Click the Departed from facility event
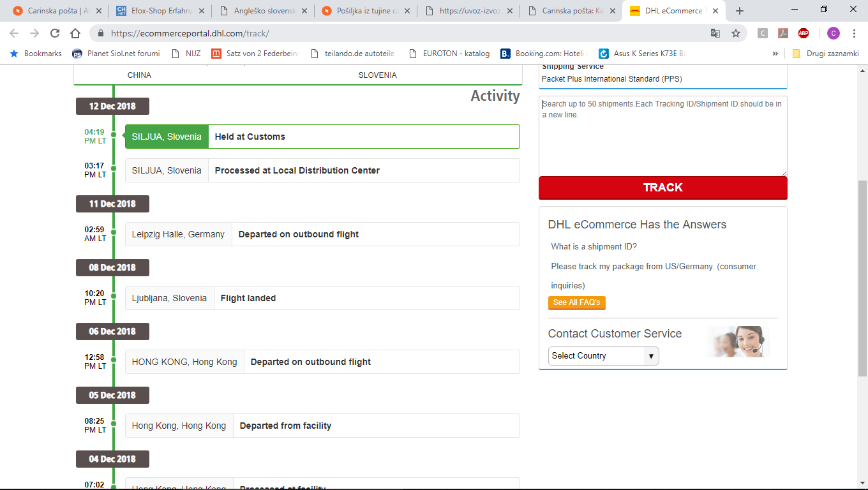The image size is (868, 490). (x=322, y=426)
